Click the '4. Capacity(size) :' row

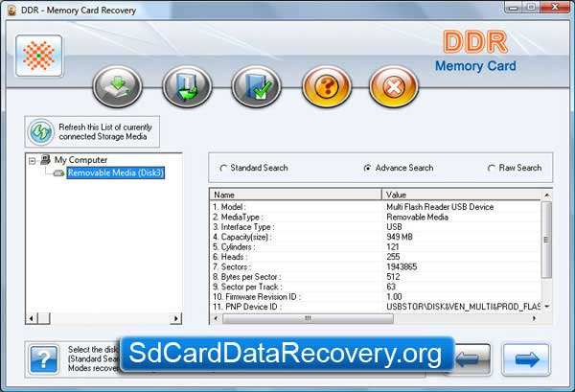(376, 237)
